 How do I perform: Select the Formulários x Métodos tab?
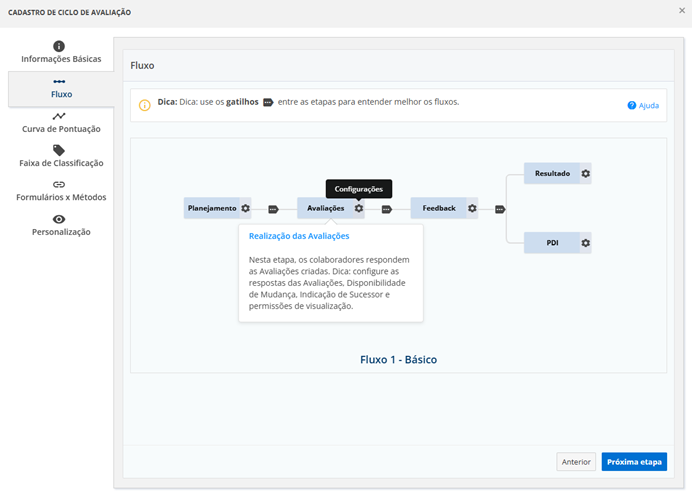(x=60, y=191)
